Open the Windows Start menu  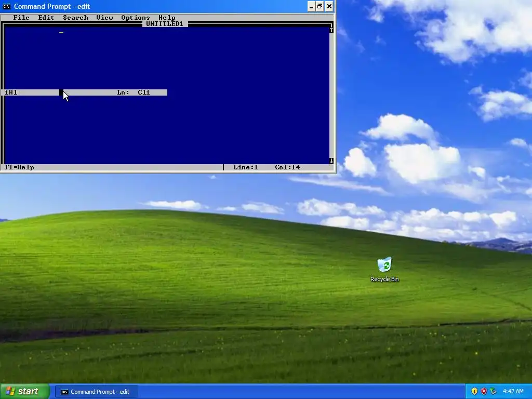(25, 392)
